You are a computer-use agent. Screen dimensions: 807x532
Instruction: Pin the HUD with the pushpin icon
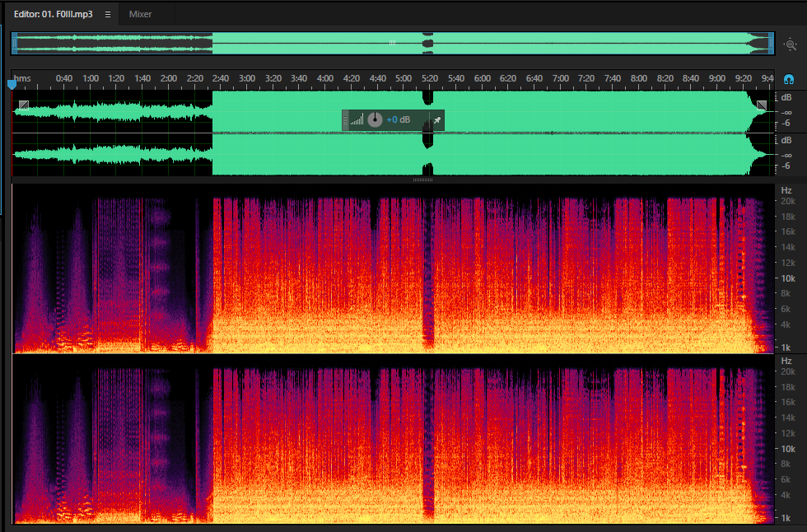click(437, 120)
